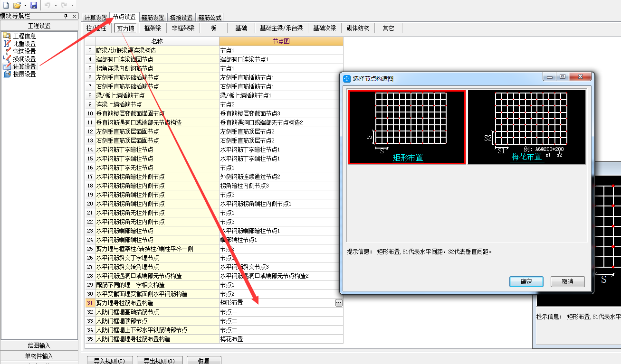Select the 基础主梁/承台梁 tab
This screenshot has width=621, height=364.
click(281, 28)
